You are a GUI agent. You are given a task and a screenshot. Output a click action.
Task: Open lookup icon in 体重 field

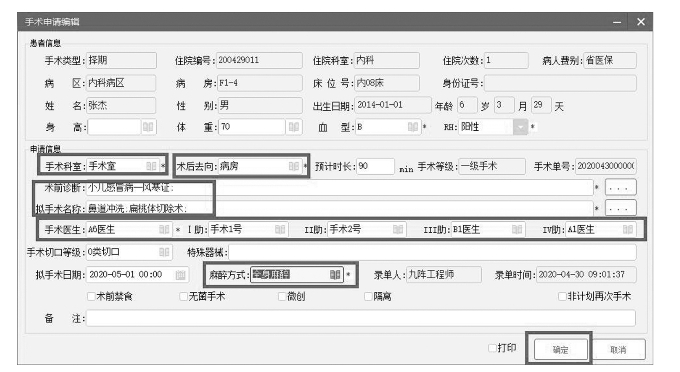coord(294,127)
